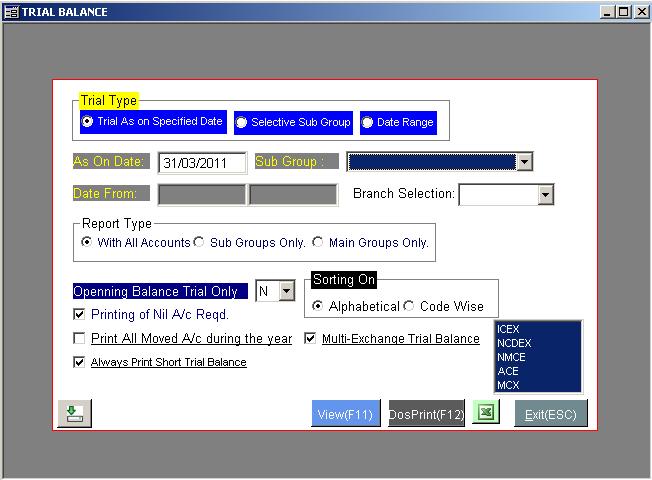
Task: Click the Exit(ESC) button
Action: tap(551, 414)
